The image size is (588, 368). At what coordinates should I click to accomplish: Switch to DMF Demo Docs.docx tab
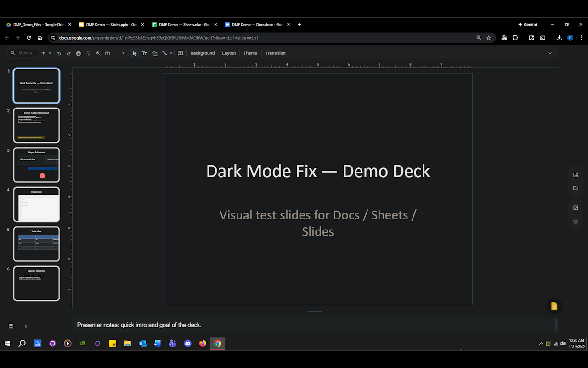[x=257, y=25]
